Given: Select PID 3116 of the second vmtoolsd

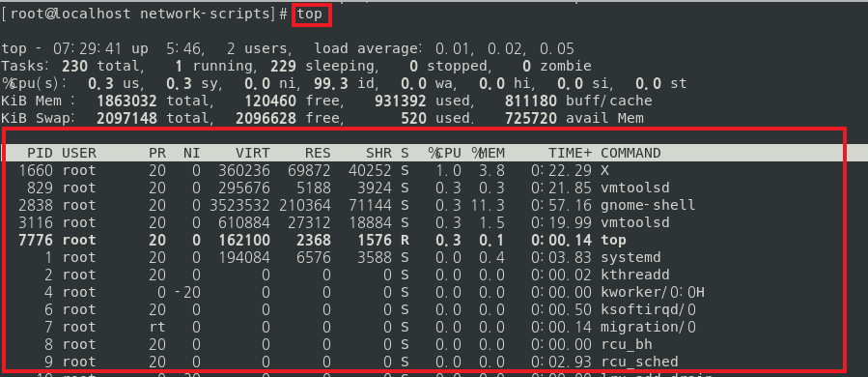Looking at the screenshot, I should click(36, 222).
